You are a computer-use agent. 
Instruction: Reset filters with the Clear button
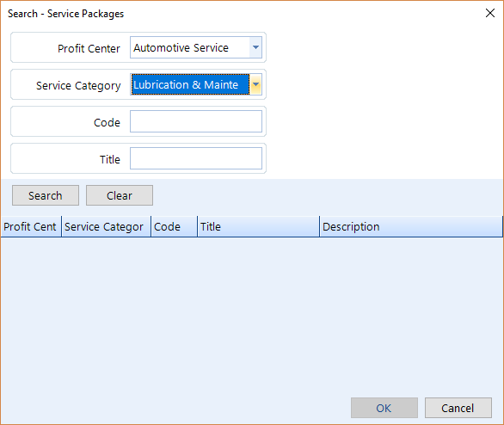[x=120, y=195]
